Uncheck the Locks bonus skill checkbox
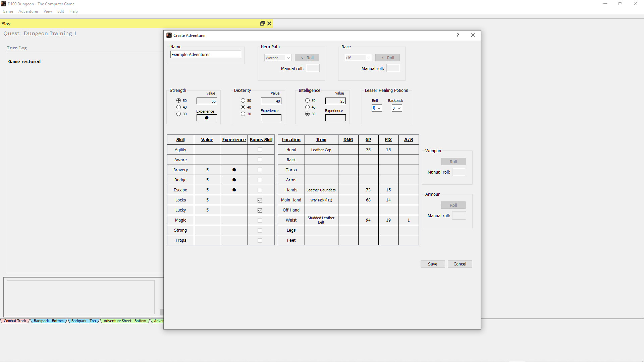This screenshot has width=644, height=362. (x=260, y=200)
